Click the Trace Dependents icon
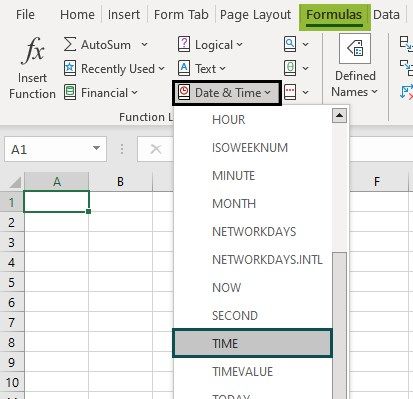Viewport: 413px width, 399px height. point(406,68)
